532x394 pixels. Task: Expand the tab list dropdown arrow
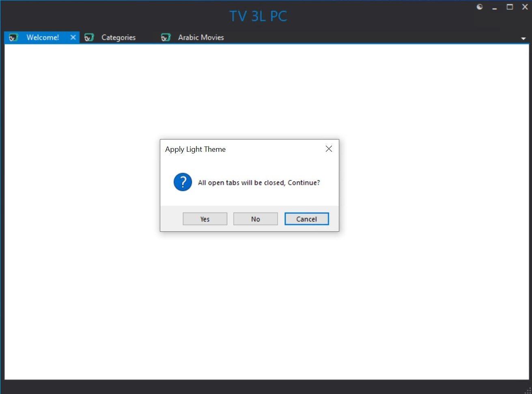[523, 39]
